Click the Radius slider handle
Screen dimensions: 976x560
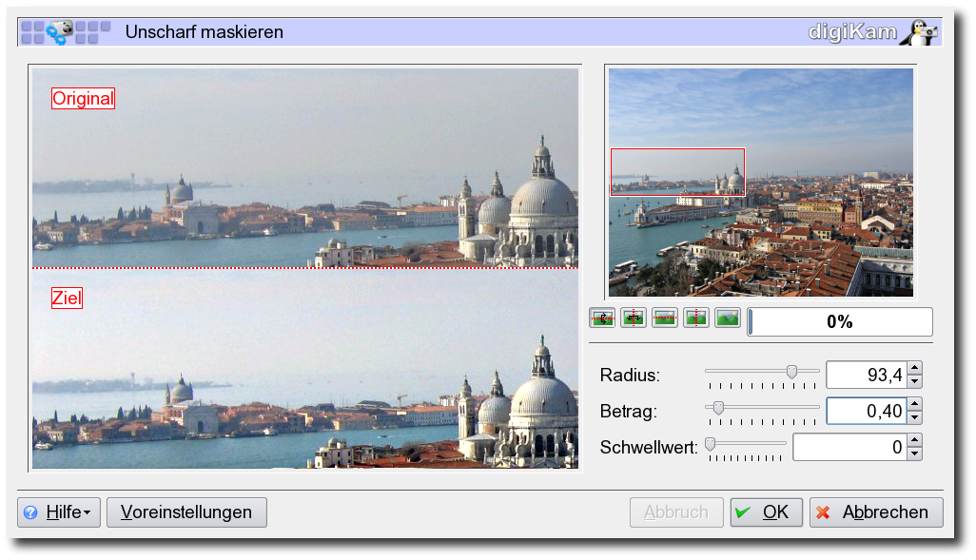(x=791, y=371)
